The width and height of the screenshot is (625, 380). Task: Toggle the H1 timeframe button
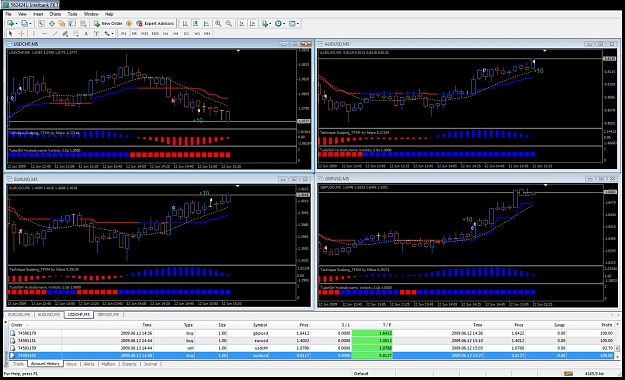(165, 34)
